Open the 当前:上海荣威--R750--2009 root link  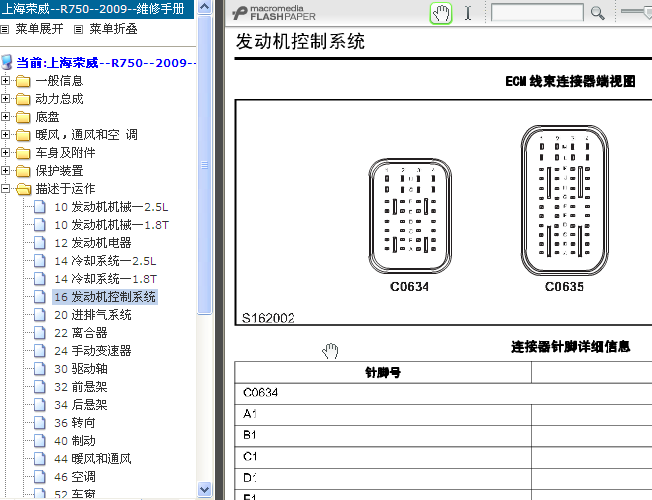tap(106, 63)
